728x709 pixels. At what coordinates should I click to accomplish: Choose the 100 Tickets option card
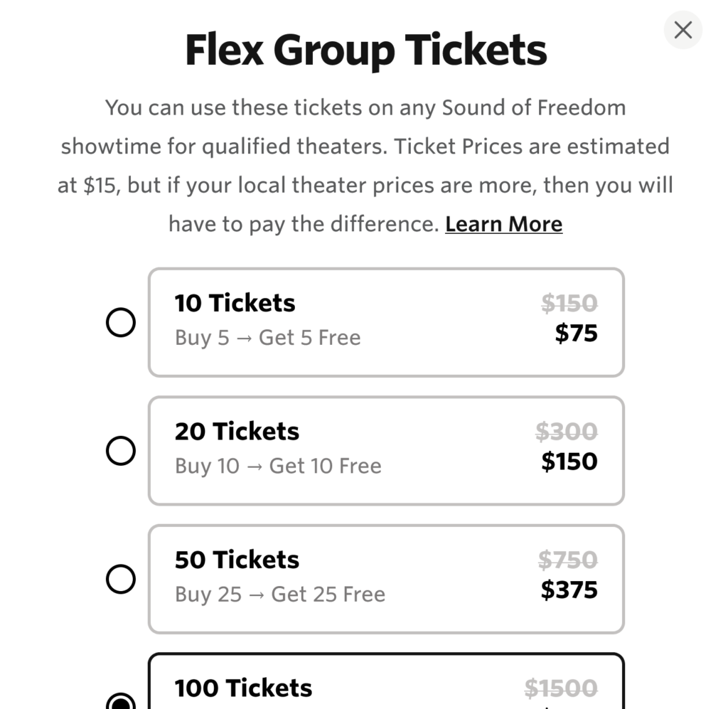[x=385, y=684]
